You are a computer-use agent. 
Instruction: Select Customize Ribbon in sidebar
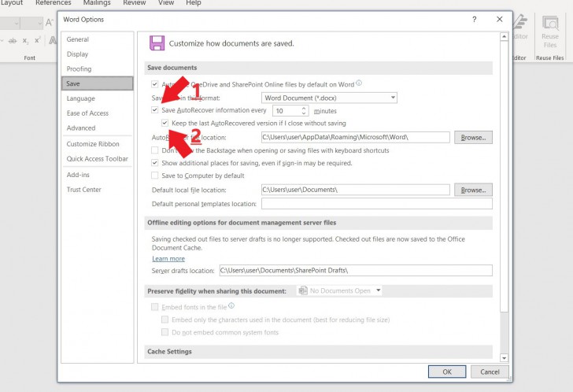pos(98,144)
